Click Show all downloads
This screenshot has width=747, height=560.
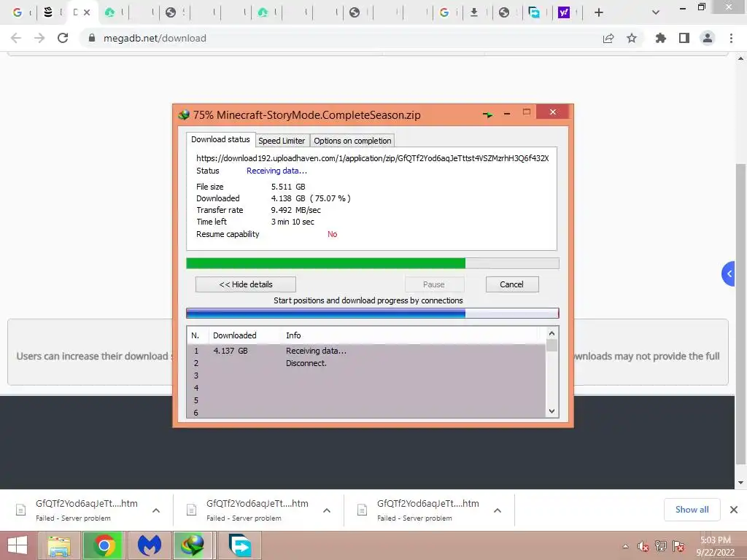pyautogui.click(x=692, y=510)
